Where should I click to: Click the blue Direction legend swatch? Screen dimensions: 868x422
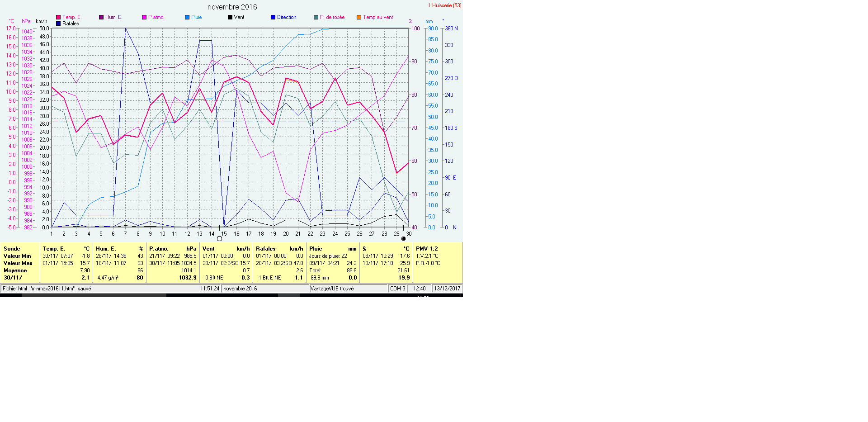[273, 17]
